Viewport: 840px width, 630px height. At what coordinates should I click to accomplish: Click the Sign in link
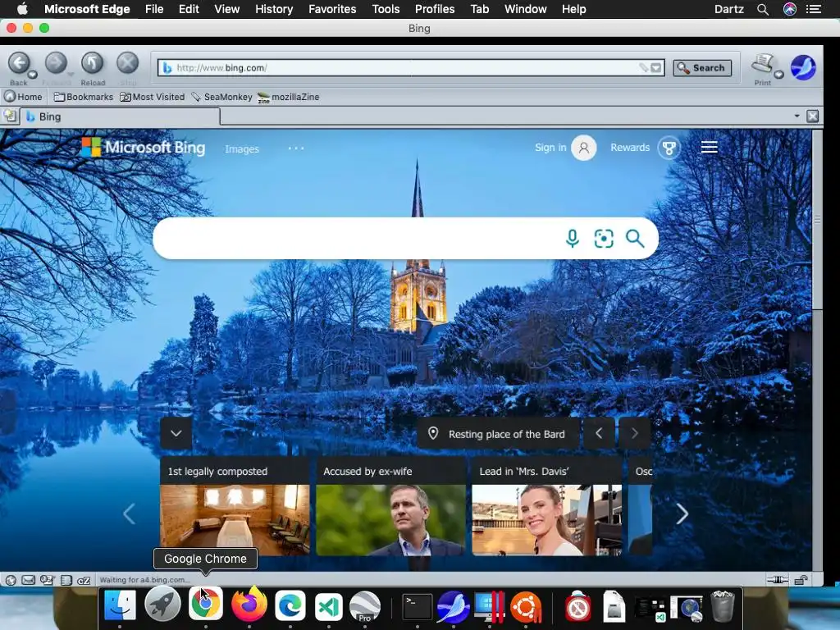coord(550,148)
